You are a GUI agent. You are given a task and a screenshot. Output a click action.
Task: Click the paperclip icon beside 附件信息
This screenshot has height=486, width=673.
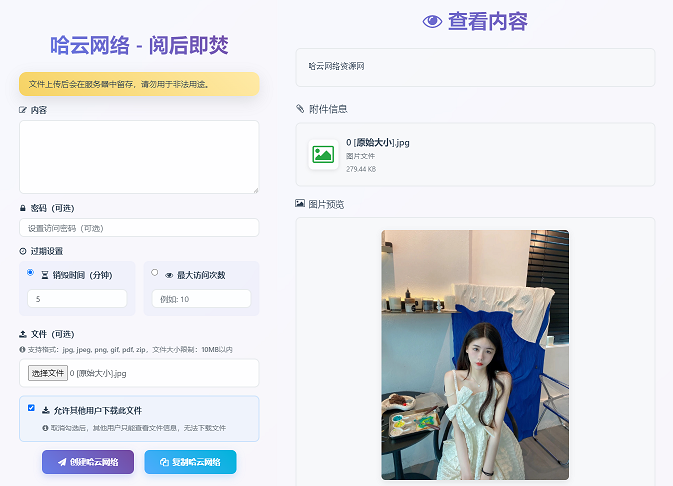(x=300, y=109)
